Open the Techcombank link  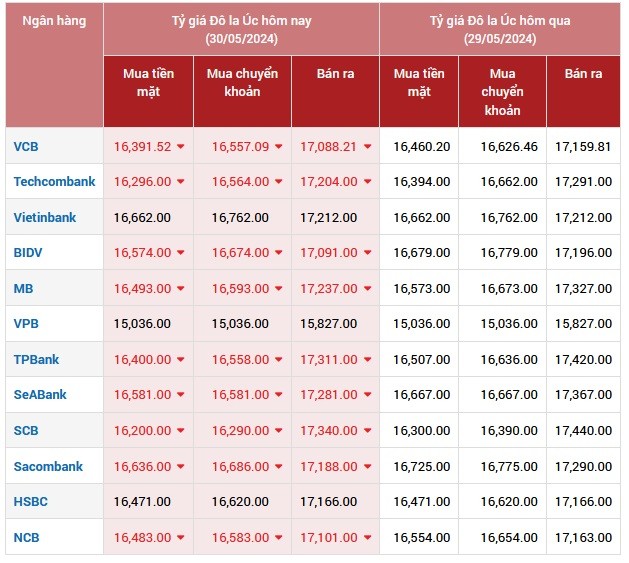pyautogui.click(x=54, y=182)
